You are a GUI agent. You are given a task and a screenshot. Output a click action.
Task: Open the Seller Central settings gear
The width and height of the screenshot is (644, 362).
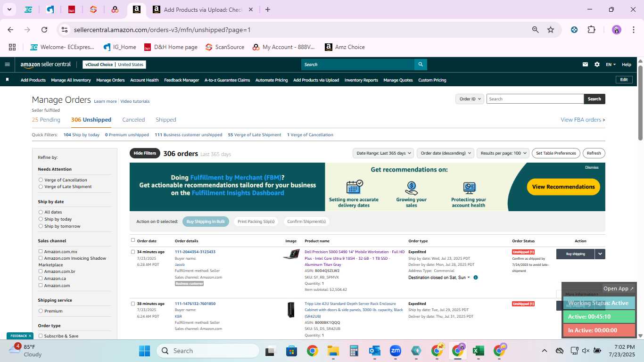[597, 65]
